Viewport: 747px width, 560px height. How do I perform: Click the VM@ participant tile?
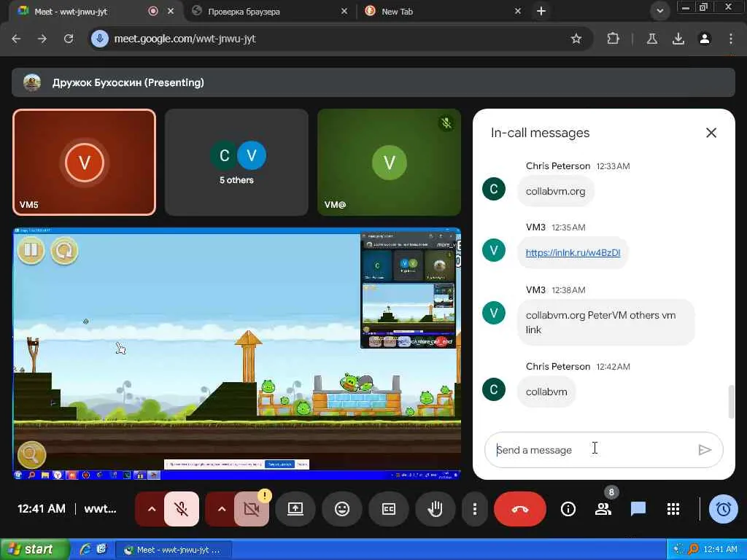click(389, 163)
